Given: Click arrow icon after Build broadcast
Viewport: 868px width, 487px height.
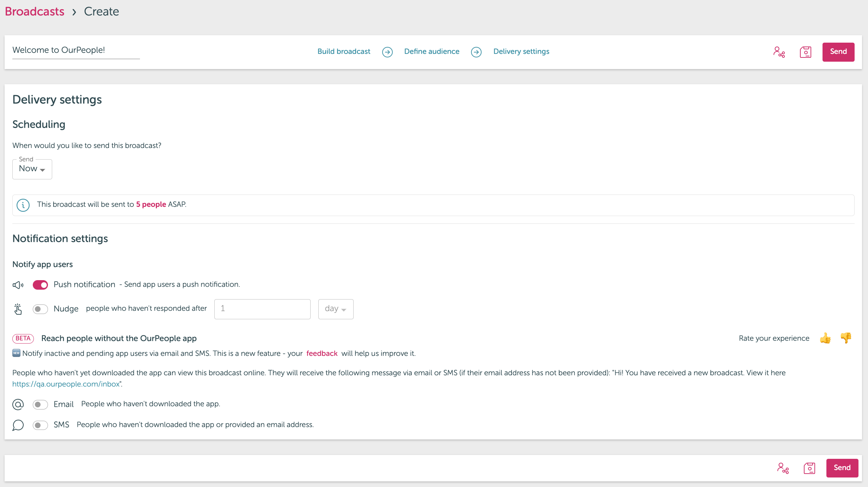Looking at the screenshot, I should [x=387, y=52].
